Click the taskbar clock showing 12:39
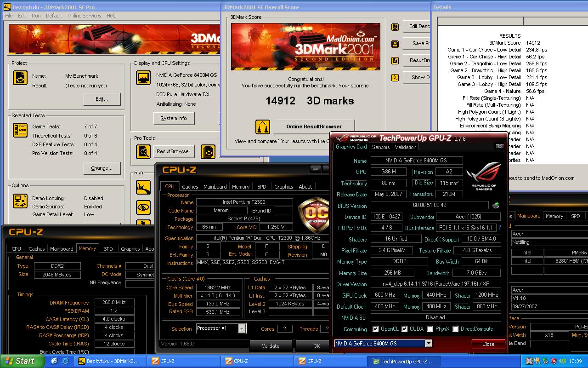The height and width of the screenshot is (368, 588). [x=575, y=361]
